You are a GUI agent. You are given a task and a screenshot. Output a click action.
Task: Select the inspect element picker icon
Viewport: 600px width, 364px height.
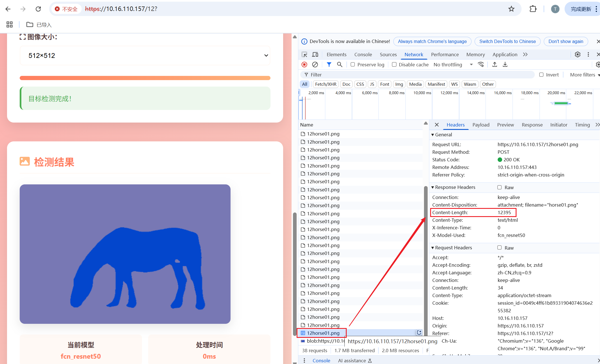click(304, 55)
